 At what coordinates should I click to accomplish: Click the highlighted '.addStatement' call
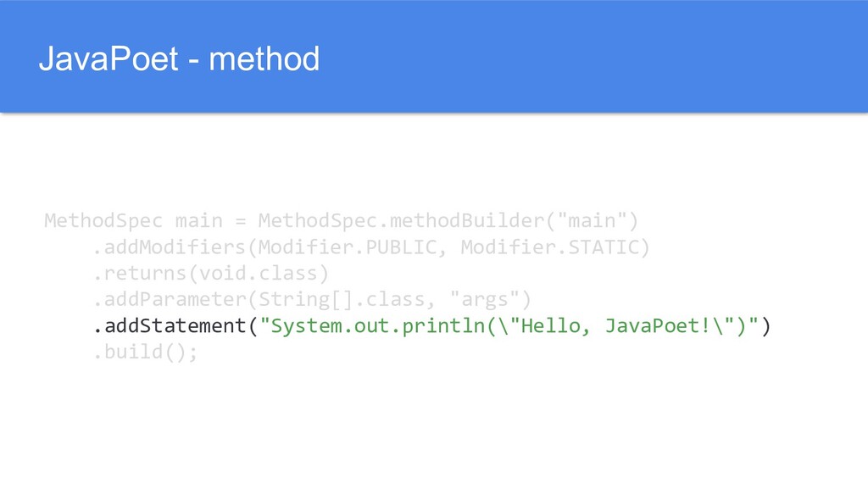[x=170, y=326]
